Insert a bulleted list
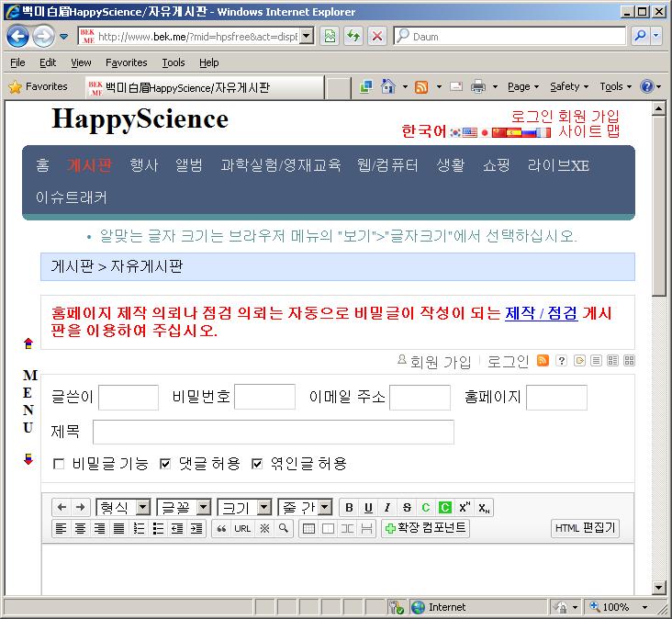Image resolution: width=672 pixels, height=619 pixels. (158, 529)
